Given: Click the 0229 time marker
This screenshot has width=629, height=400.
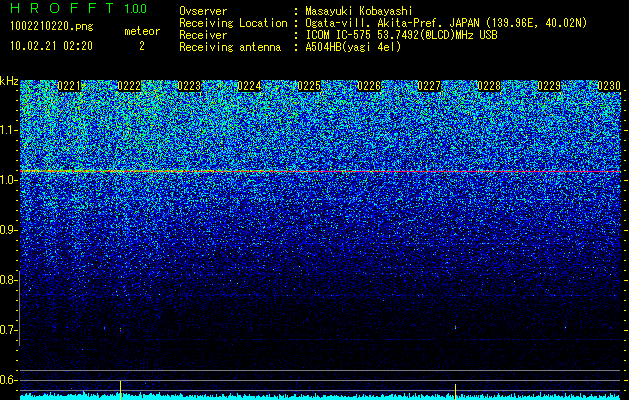Looking at the screenshot, I should click(549, 86).
